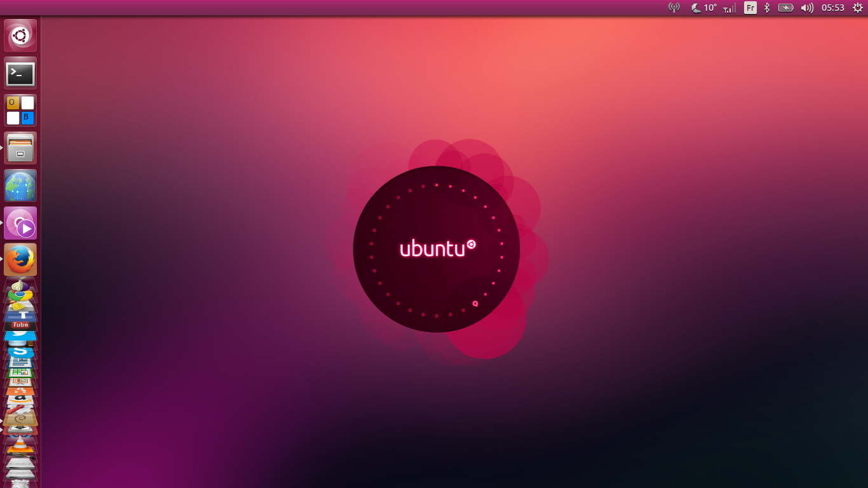Open the battery indicator menu
868x488 pixels.
[786, 8]
